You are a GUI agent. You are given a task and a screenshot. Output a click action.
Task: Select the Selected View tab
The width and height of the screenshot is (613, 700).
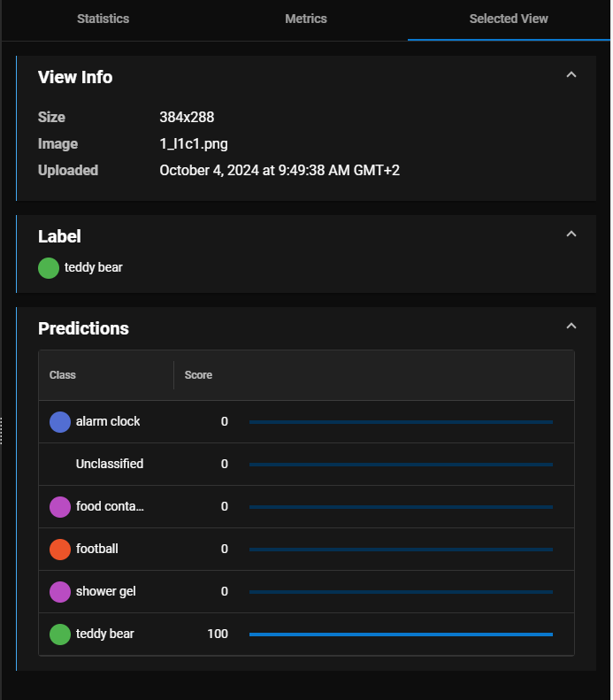(x=509, y=19)
